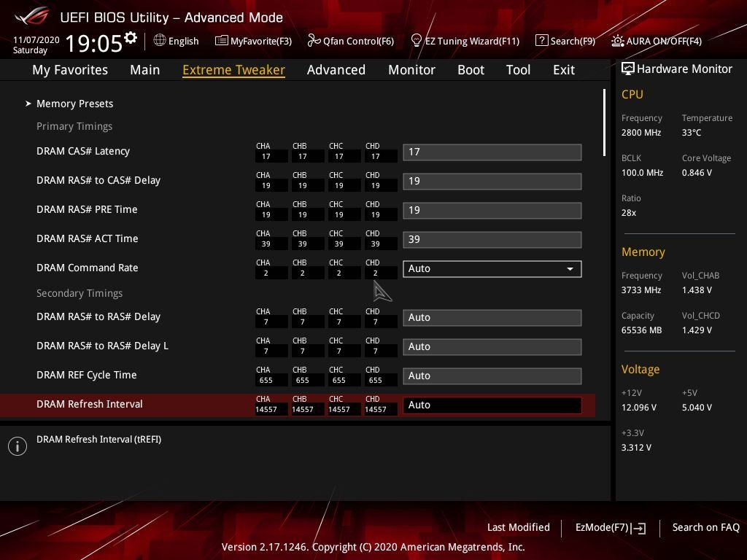Viewport: 747px width, 560px height.
Task: Click the DRAM Refresh Interval value field
Action: tap(492, 405)
